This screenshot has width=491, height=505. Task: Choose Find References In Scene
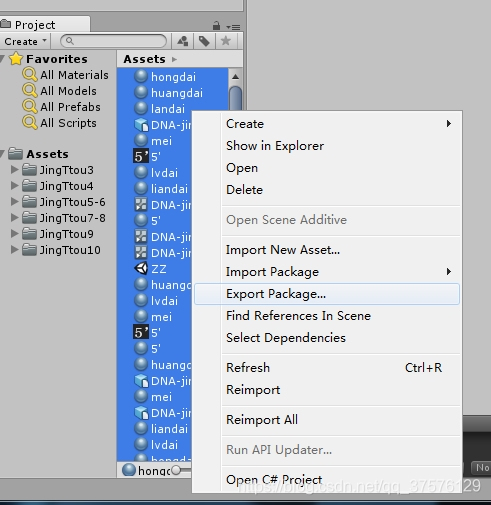click(327, 316)
